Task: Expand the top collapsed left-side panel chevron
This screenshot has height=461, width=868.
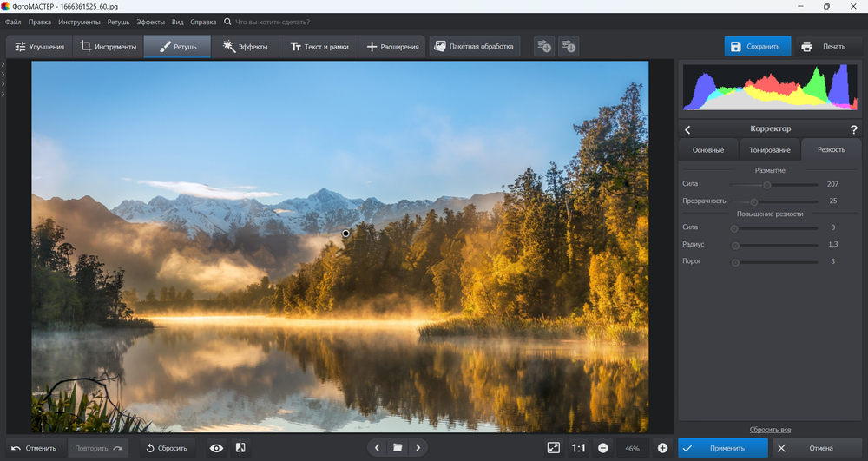Action: pos(3,64)
